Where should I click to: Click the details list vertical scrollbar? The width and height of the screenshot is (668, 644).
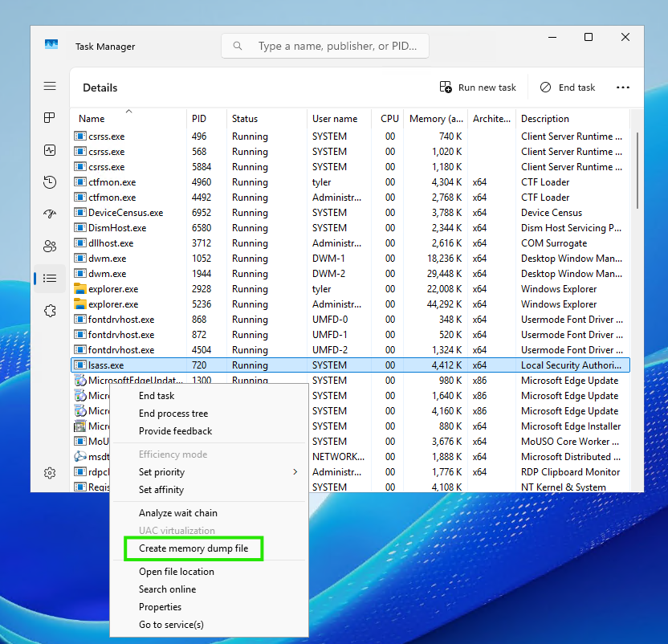tap(637, 170)
